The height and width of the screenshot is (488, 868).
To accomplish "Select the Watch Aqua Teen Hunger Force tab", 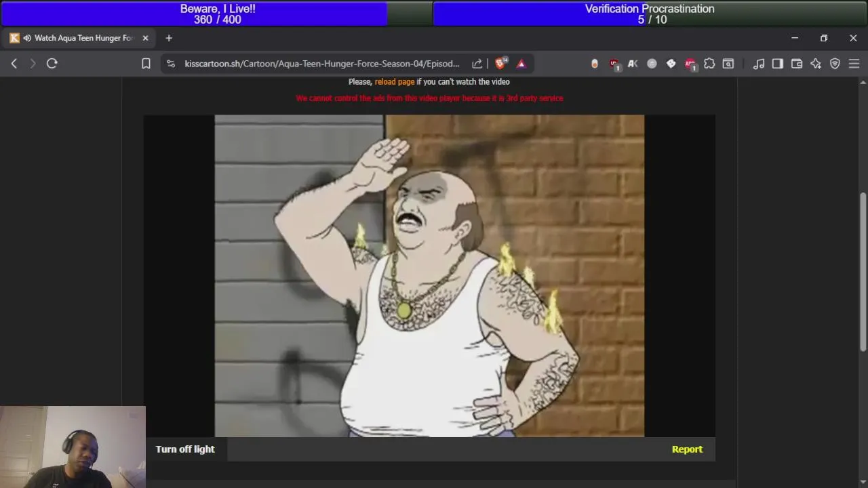I will tap(78, 38).
